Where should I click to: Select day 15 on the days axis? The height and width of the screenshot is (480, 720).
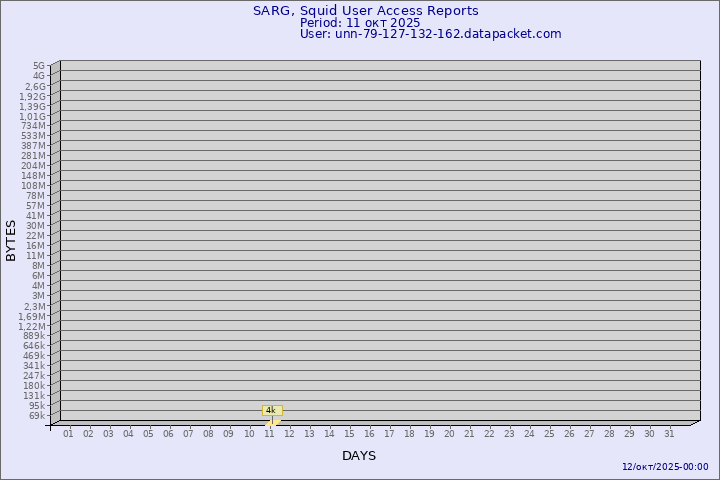(x=349, y=434)
